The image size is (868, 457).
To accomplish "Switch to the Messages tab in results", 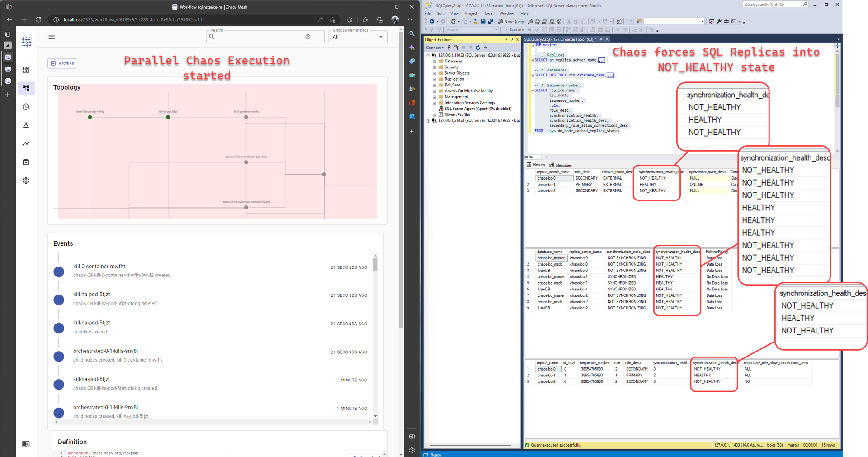I will [561, 165].
